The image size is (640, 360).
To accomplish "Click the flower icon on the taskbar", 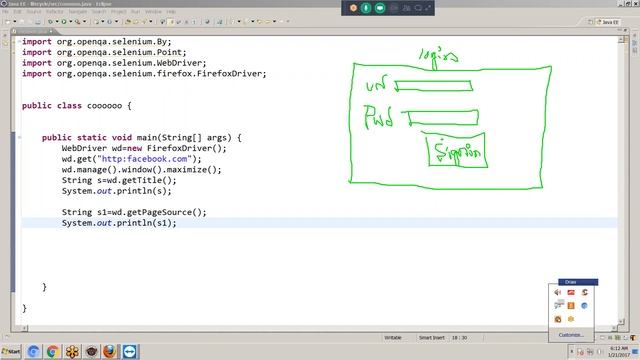I will [x=73, y=351].
